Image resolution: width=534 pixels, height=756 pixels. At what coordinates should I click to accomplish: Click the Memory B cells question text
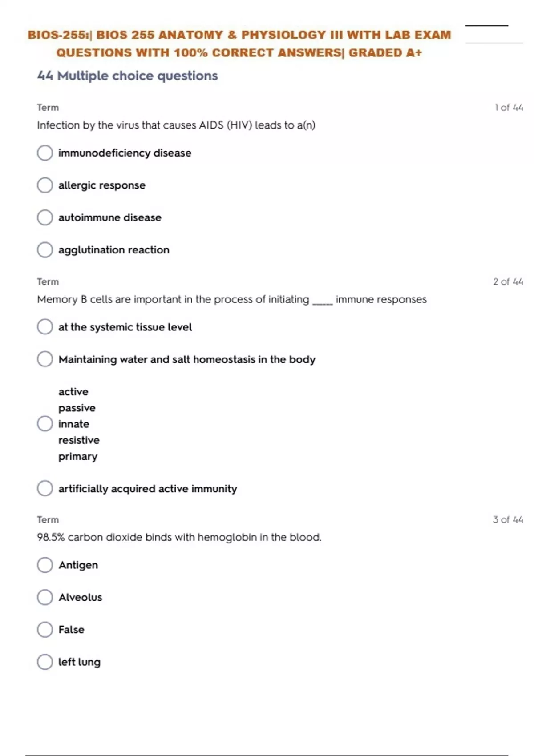(x=231, y=299)
